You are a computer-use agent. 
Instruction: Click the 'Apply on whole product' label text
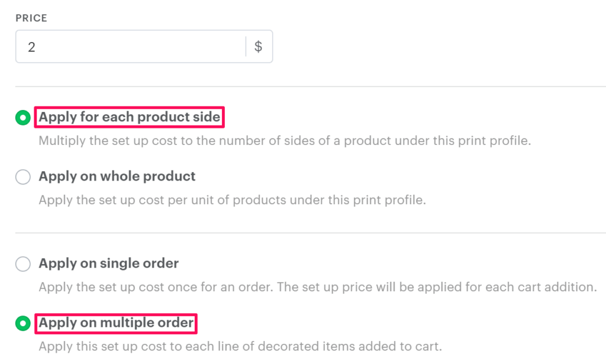(x=117, y=176)
